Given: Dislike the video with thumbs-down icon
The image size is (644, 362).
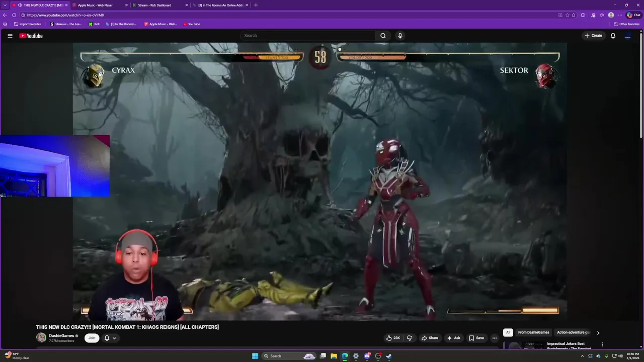Looking at the screenshot, I should pyautogui.click(x=409, y=338).
